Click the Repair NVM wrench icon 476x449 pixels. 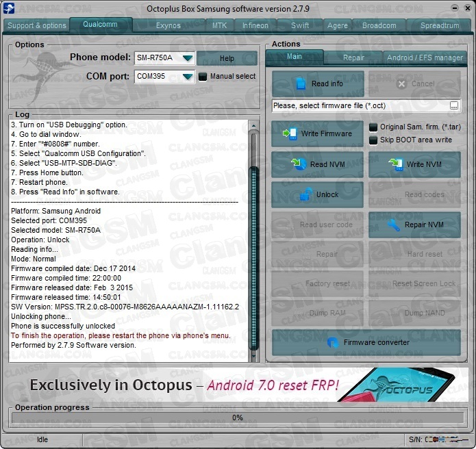coord(393,224)
